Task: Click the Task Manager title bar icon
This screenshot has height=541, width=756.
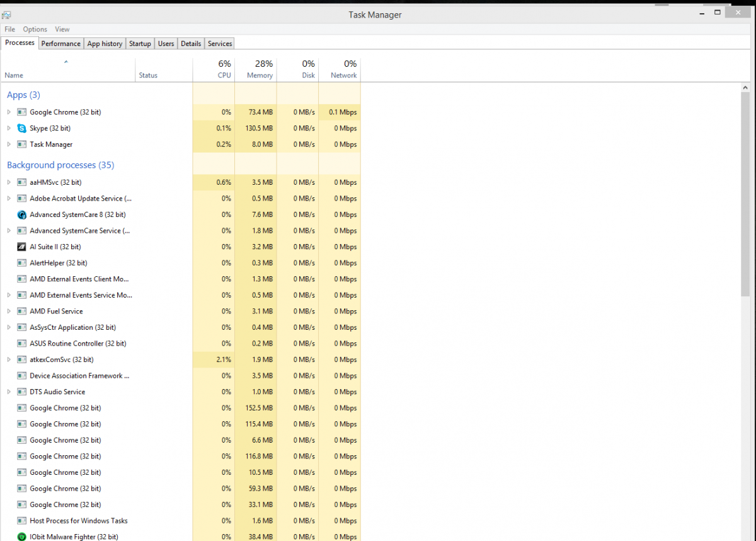Action: pos(6,15)
